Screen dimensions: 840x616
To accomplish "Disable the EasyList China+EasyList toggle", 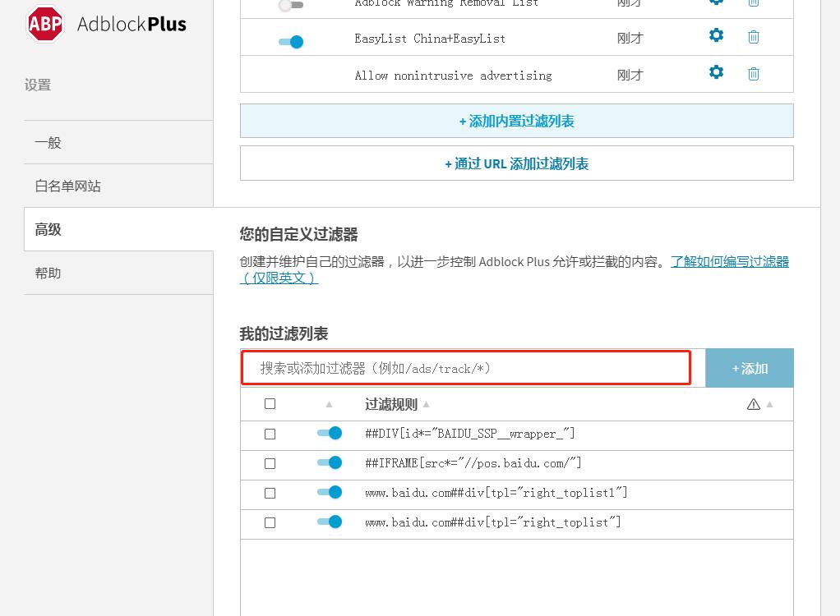I will (x=289, y=41).
